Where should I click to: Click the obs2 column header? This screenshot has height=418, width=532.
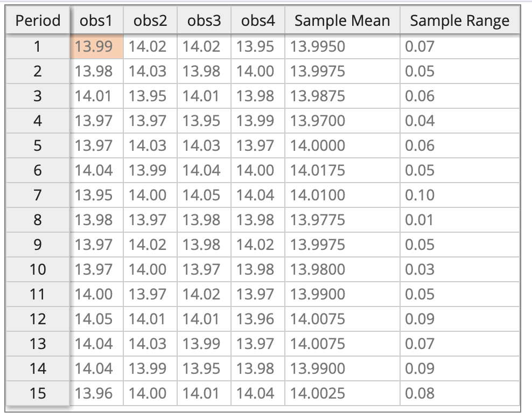click(150, 21)
